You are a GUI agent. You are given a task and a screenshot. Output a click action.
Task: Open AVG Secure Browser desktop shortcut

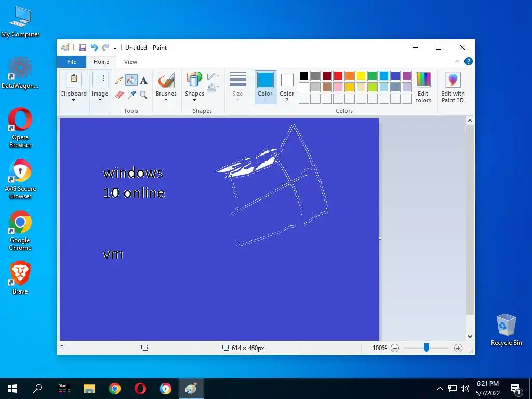tap(20, 179)
